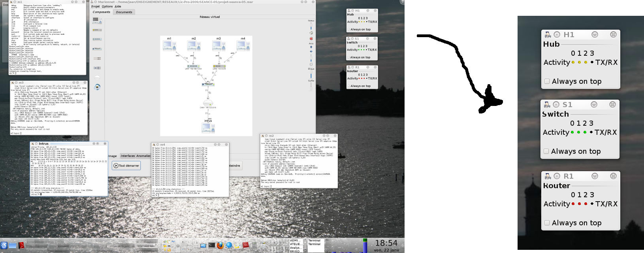This screenshot has height=253, width=644.
Task: Click the clock showing 18:54
Action: (386, 243)
